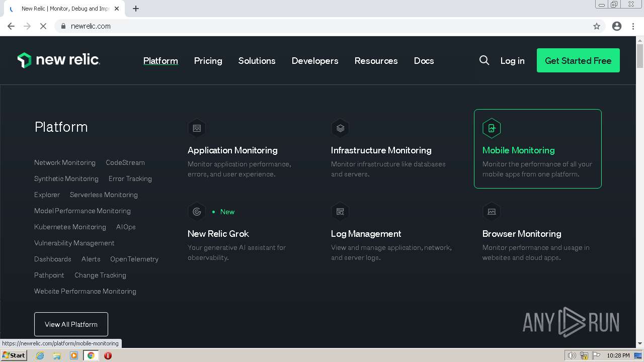The height and width of the screenshot is (362, 644).
Task: Open the Explorer link
Action: click(x=47, y=195)
